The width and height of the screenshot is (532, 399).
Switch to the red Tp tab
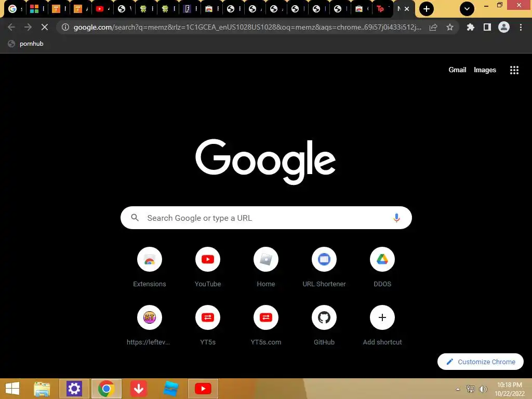[x=382, y=9]
